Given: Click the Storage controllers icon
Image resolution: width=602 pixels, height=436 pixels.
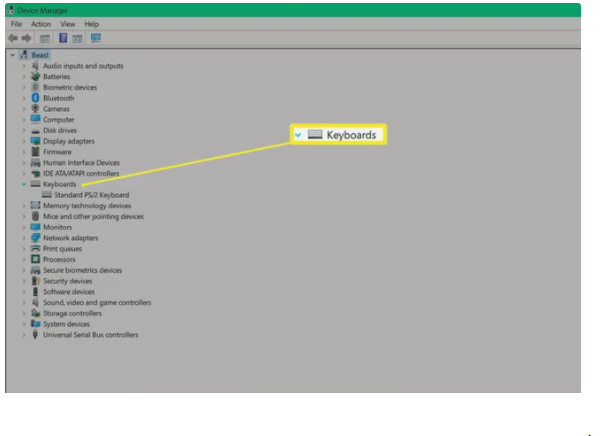Looking at the screenshot, I should (35, 313).
